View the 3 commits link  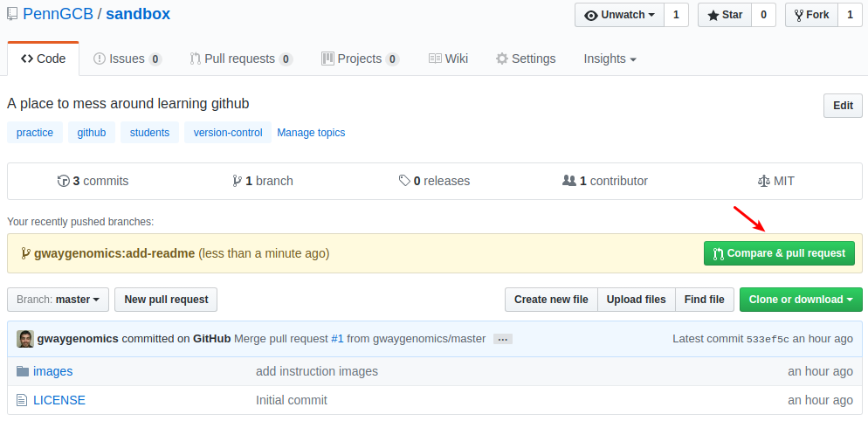(x=93, y=181)
